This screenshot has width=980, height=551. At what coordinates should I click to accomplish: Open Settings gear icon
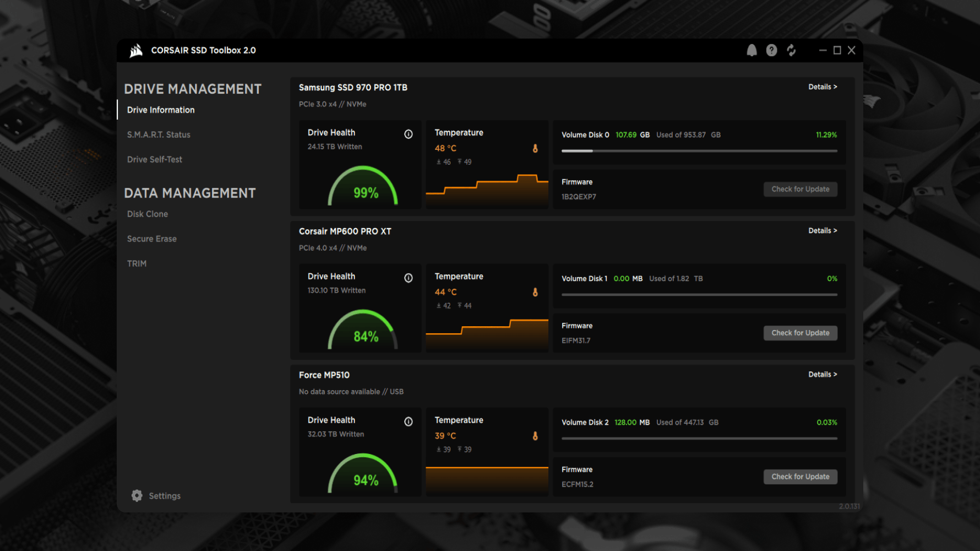pos(137,496)
